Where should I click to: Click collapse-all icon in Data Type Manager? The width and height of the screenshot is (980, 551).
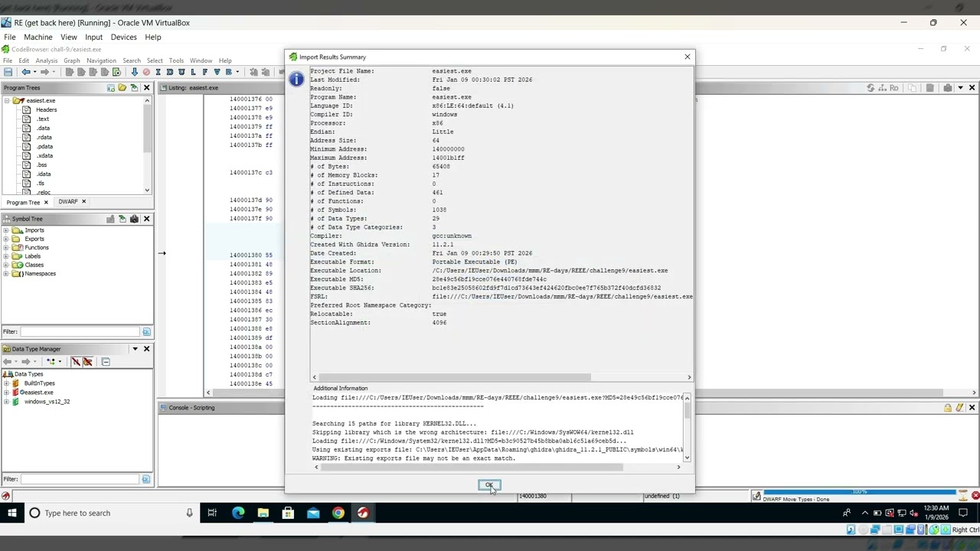tap(106, 362)
